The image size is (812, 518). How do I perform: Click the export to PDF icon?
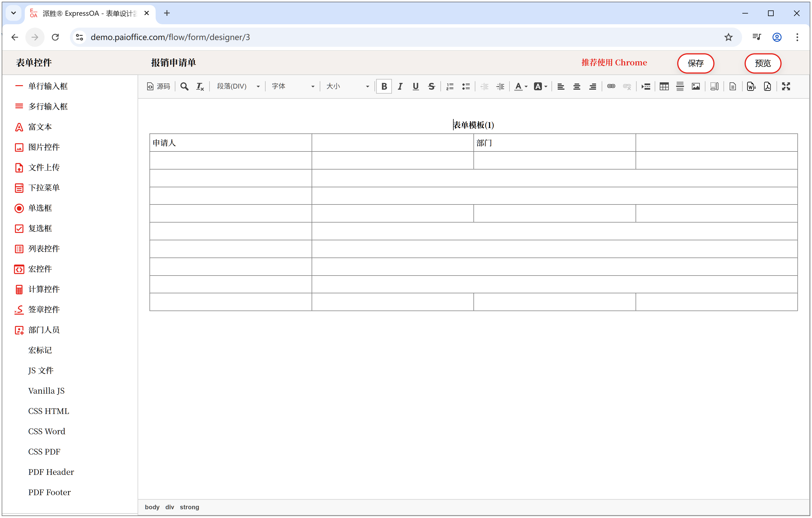point(767,86)
